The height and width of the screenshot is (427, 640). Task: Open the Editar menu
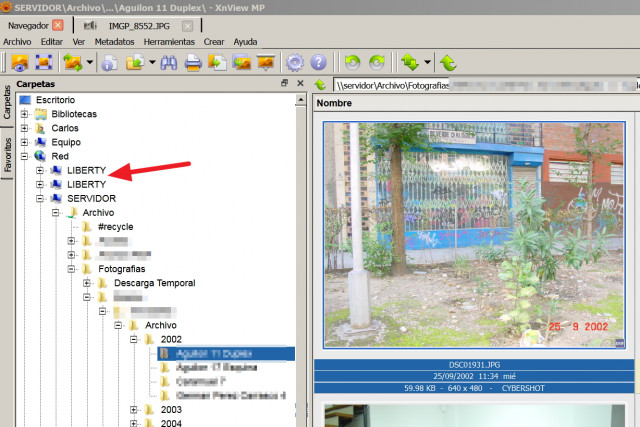pyautogui.click(x=52, y=42)
